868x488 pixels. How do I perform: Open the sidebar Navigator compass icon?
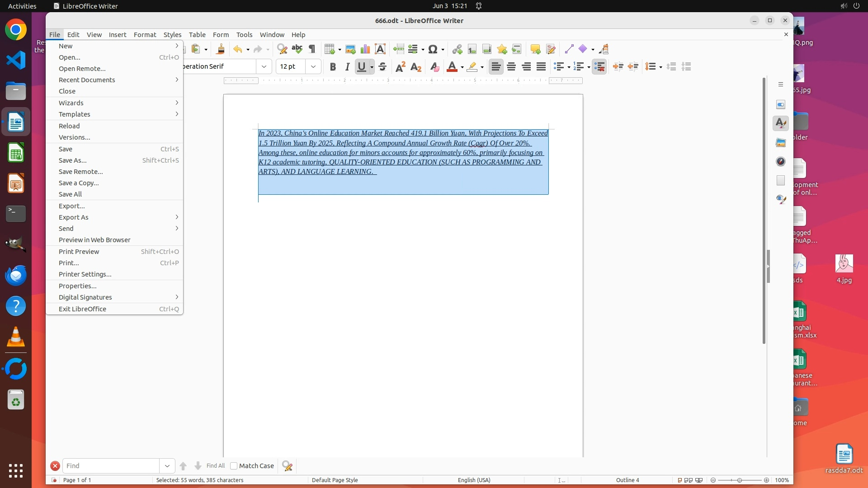[x=781, y=161]
